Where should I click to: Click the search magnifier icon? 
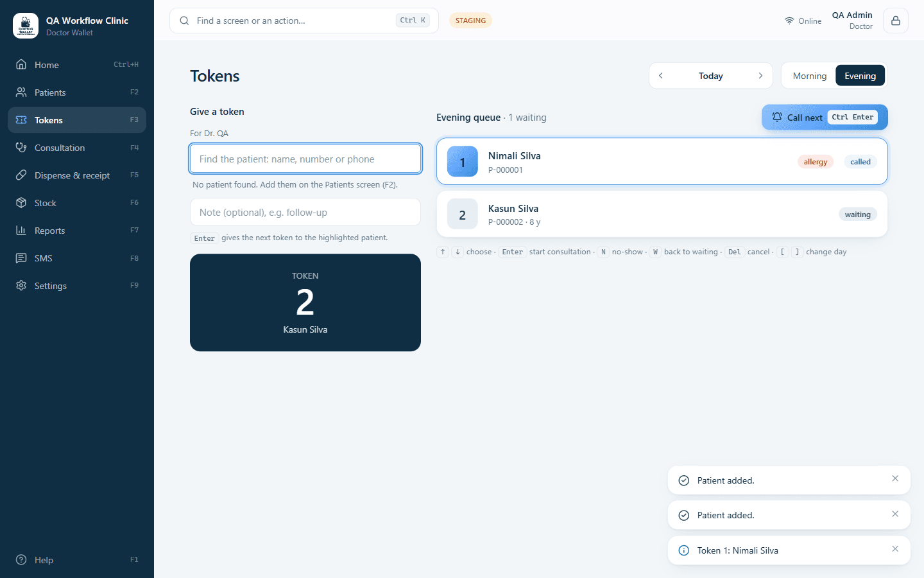pyautogui.click(x=184, y=21)
